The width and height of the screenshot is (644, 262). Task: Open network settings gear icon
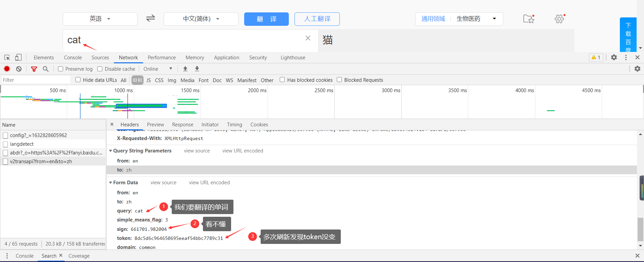[637, 69]
